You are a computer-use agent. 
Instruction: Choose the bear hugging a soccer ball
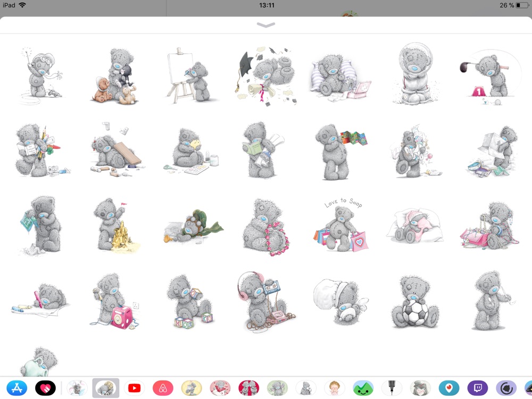(415, 302)
